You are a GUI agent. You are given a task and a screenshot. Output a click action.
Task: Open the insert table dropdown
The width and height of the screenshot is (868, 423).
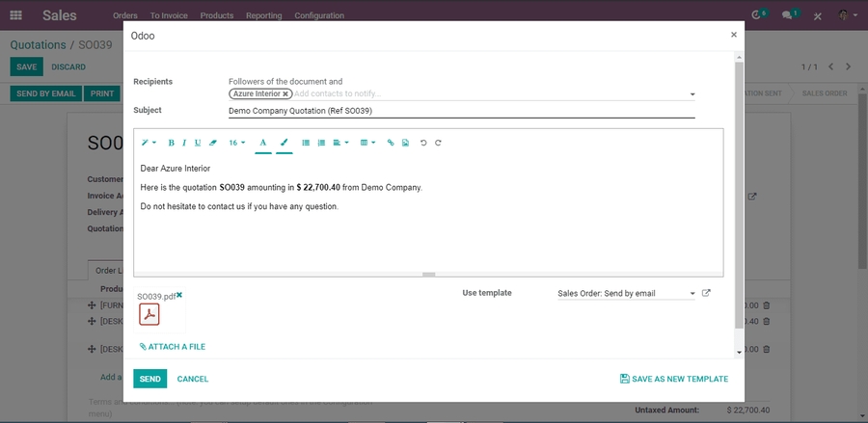368,143
